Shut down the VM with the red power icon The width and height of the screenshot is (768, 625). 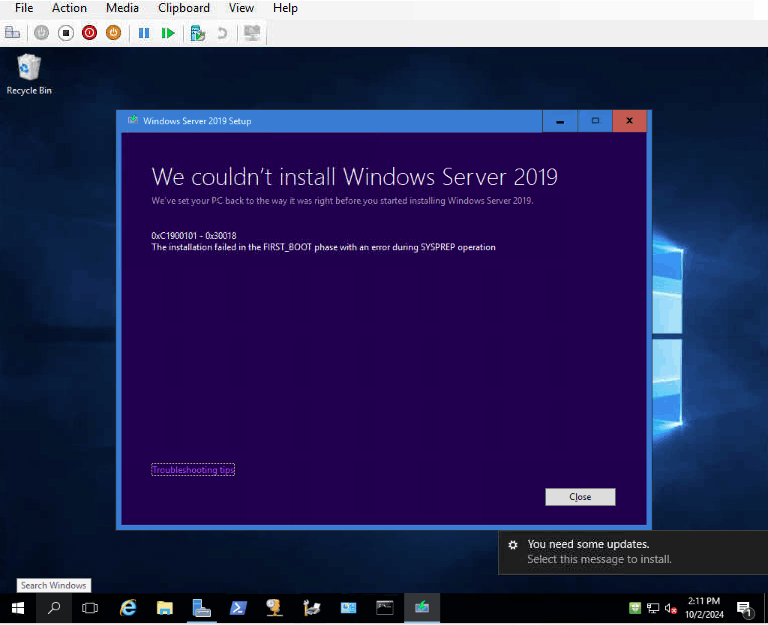(x=89, y=33)
